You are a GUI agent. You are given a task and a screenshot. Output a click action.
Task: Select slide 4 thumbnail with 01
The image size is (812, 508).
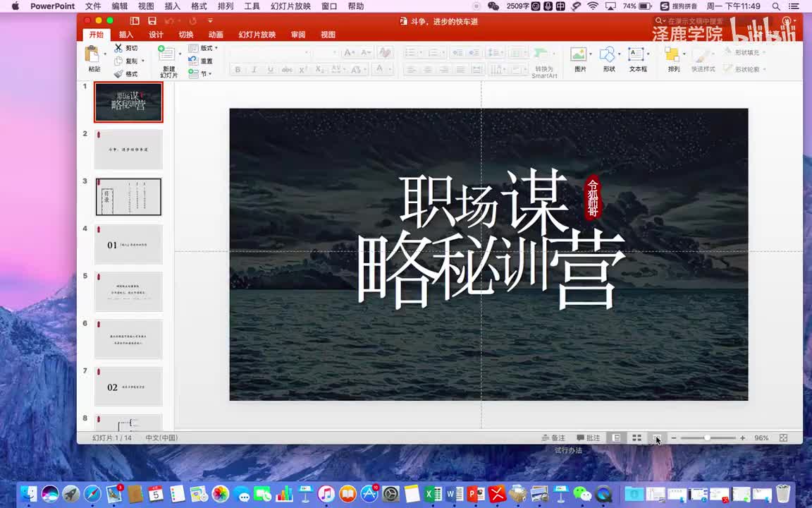point(128,244)
